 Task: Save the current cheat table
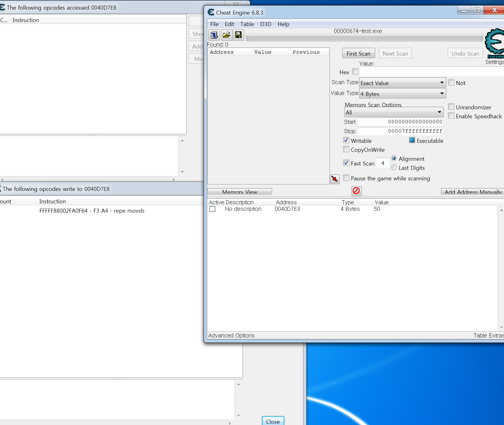tap(238, 35)
